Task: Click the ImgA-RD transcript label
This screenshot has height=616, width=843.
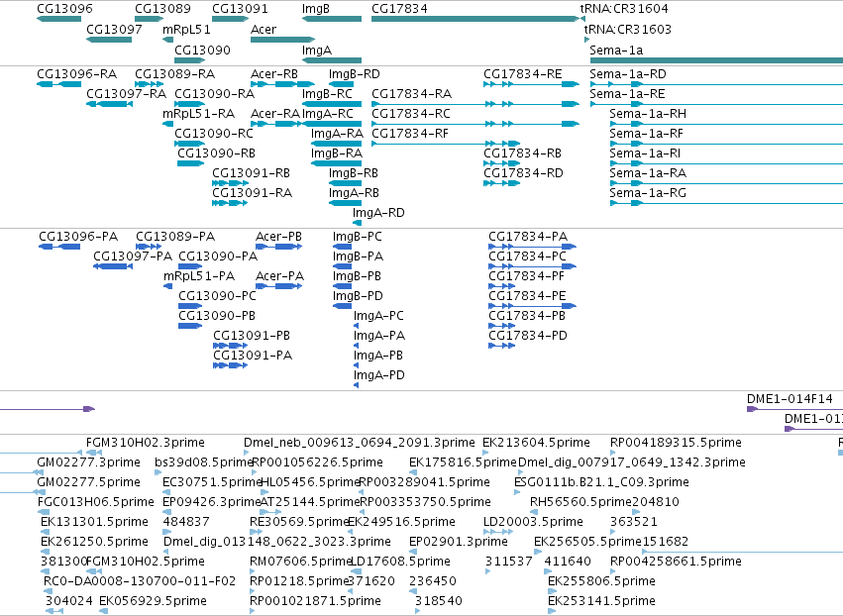Action: coord(378,212)
